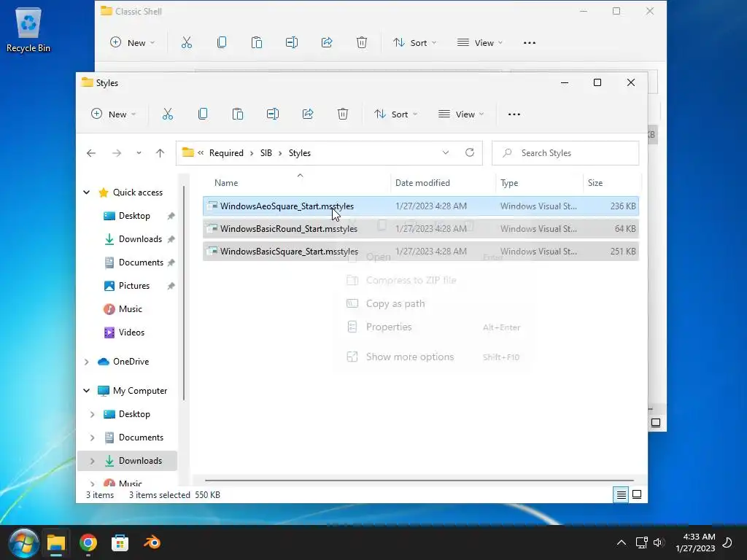Screen dimensions: 747x560
Task: Open recent locations dropdown arrow
Action: tap(139, 153)
